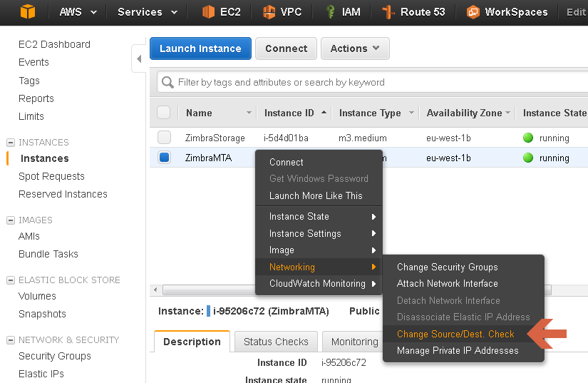The width and height of the screenshot is (588, 383).
Task: Check the ZimbraStorage row checkbox
Action: (164, 137)
